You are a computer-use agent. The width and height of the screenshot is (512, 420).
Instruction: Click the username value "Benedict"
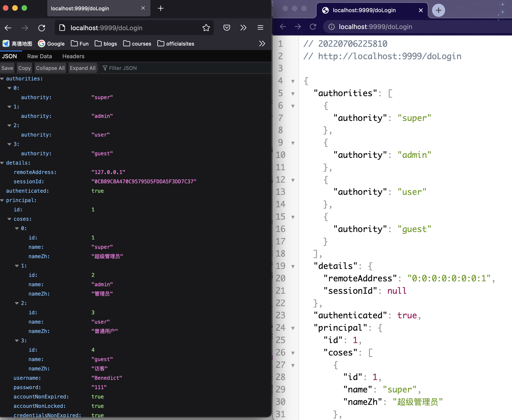click(107, 378)
